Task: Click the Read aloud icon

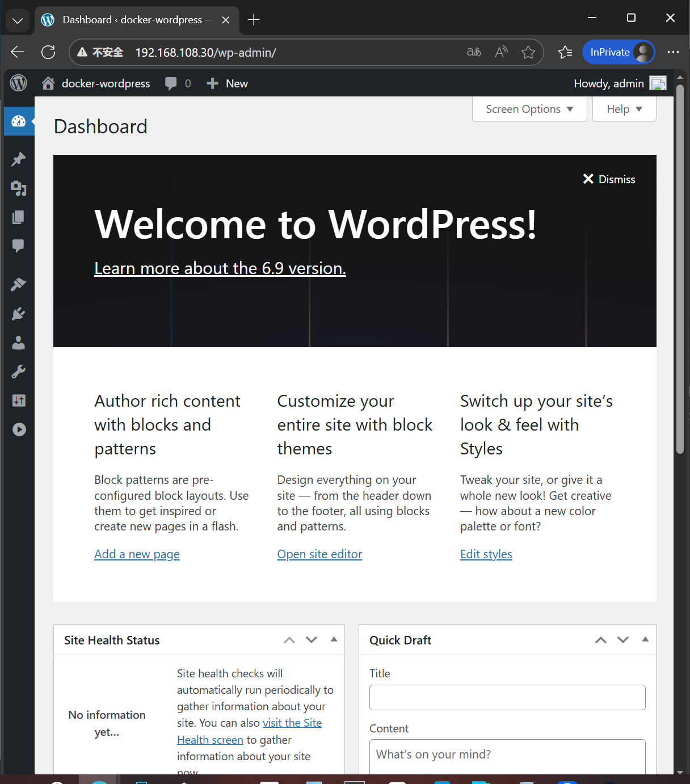Action: [x=501, y=52]
